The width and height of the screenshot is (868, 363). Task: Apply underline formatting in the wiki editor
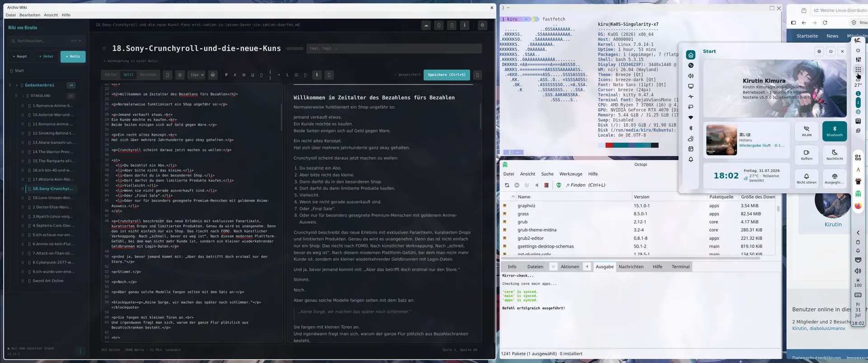click(253, 75)
